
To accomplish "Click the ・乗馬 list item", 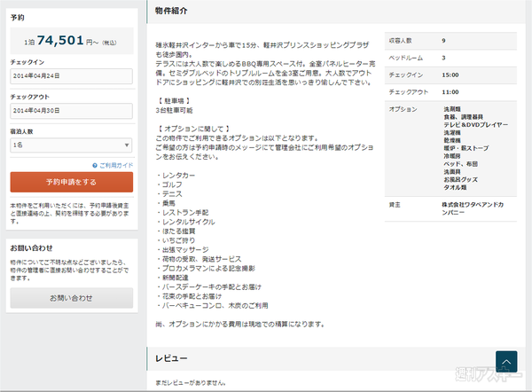I will click(x=166, y=203).
